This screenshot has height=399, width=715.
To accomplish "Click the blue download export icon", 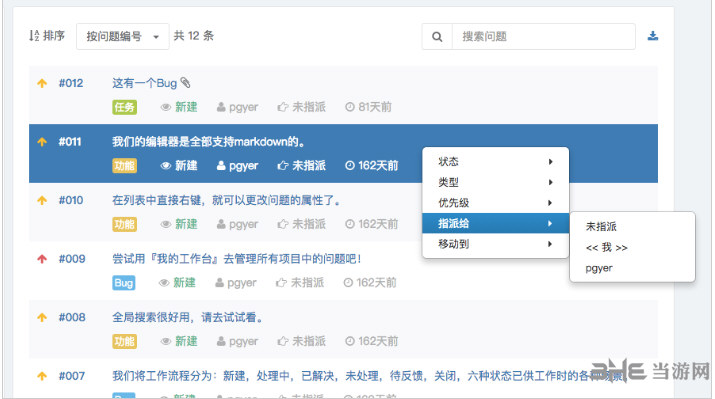I will (x=653, y=36).
